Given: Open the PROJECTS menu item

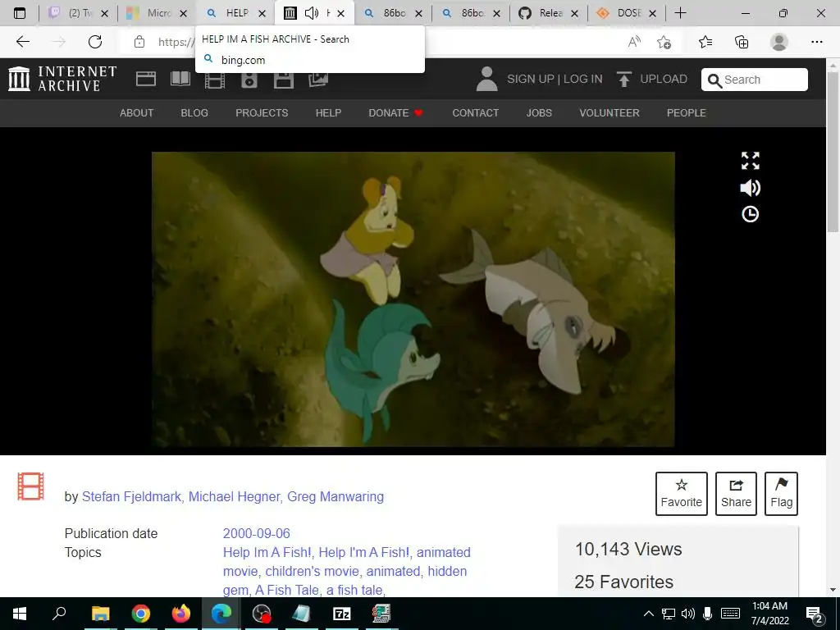Looking at the screenshot, I should click(x=262, y=113).
